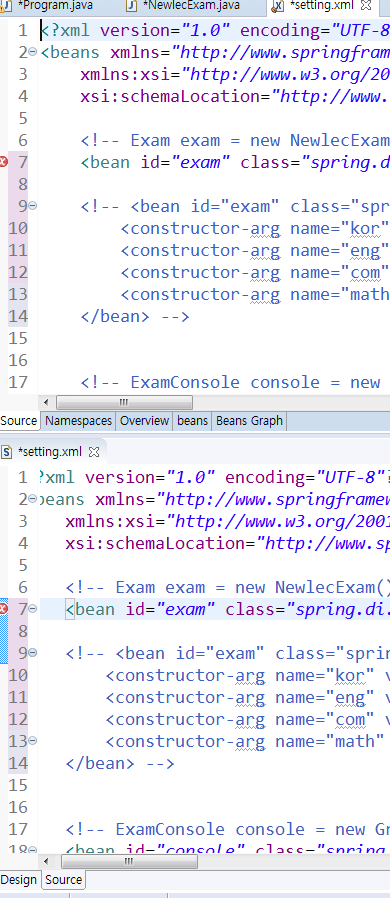Click bottom editor horizontal scrollbar thumb
390x898 pixels.
pos(129,861)
